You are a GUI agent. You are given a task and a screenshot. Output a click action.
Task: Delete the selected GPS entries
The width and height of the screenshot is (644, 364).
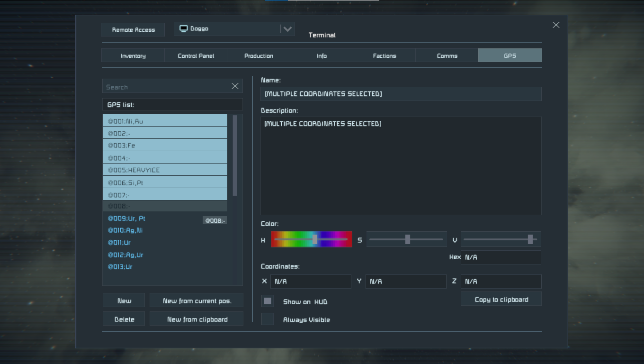coord(124,319)
